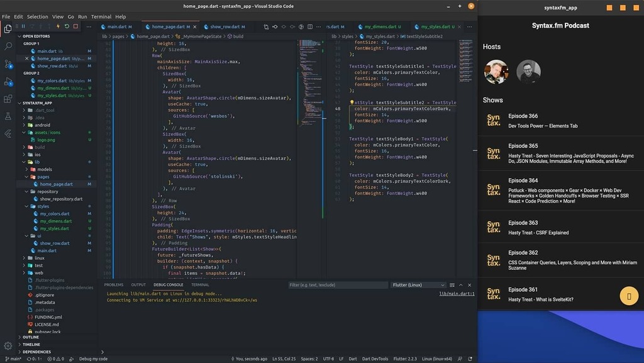The width and height of the screenshot is (644, 363).
Task: Close the bottom panel
Action: point(469,285)
